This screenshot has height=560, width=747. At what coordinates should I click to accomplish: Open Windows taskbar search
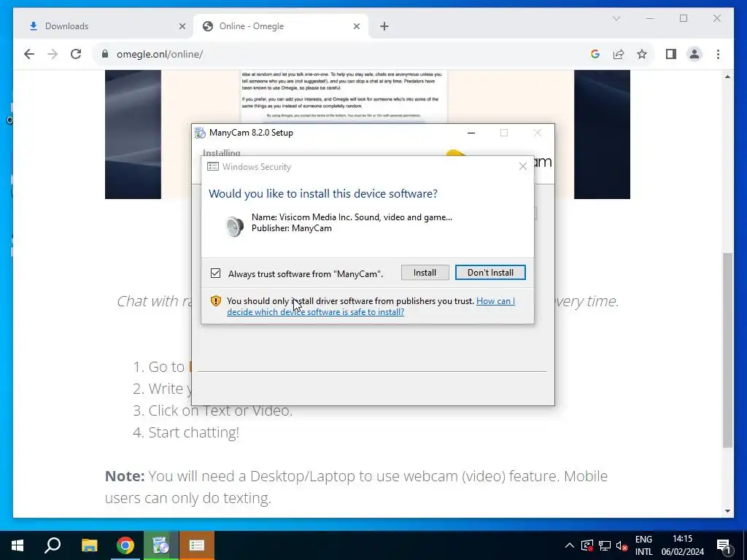coord(53,545)
